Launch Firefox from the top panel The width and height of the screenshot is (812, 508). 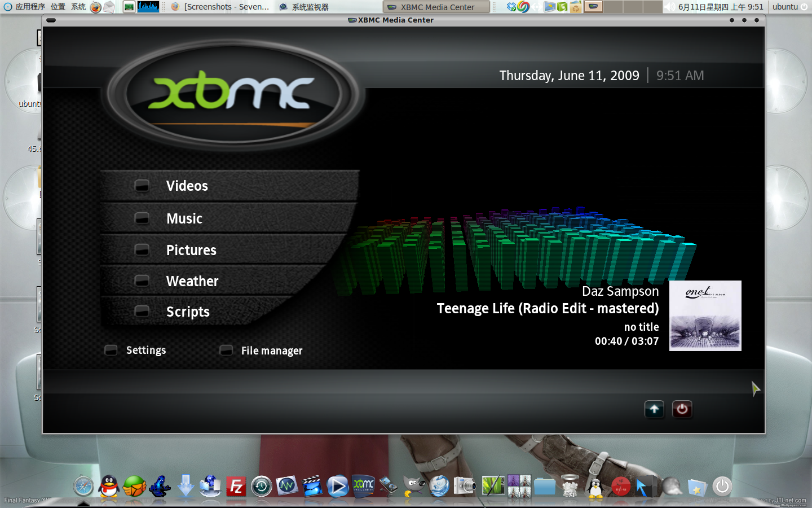(96, 7)
